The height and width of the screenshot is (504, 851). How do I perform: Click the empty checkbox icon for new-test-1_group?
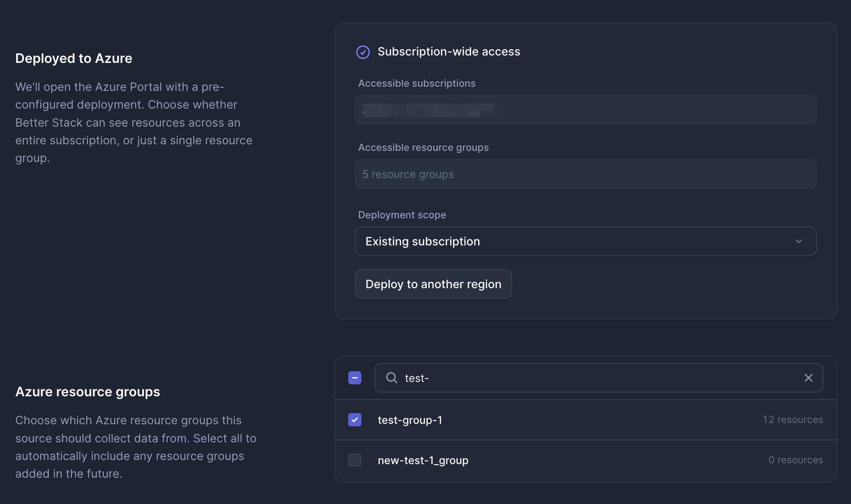point(354,460)
